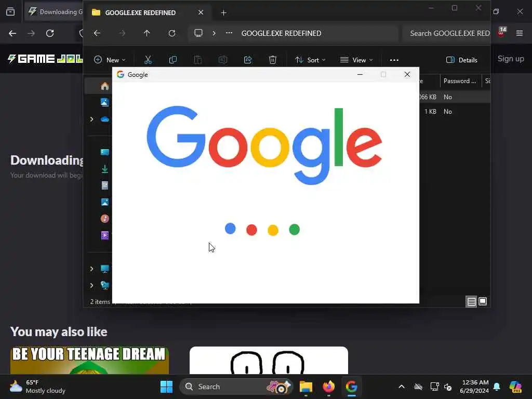Open the weather widget showing 65°F

37,387
